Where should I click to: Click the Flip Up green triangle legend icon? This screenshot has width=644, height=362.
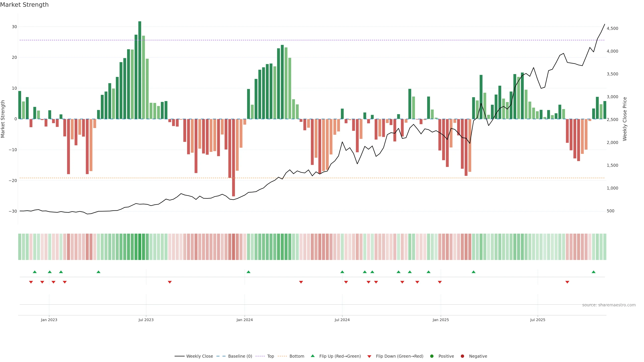click(x=312, y=356)
